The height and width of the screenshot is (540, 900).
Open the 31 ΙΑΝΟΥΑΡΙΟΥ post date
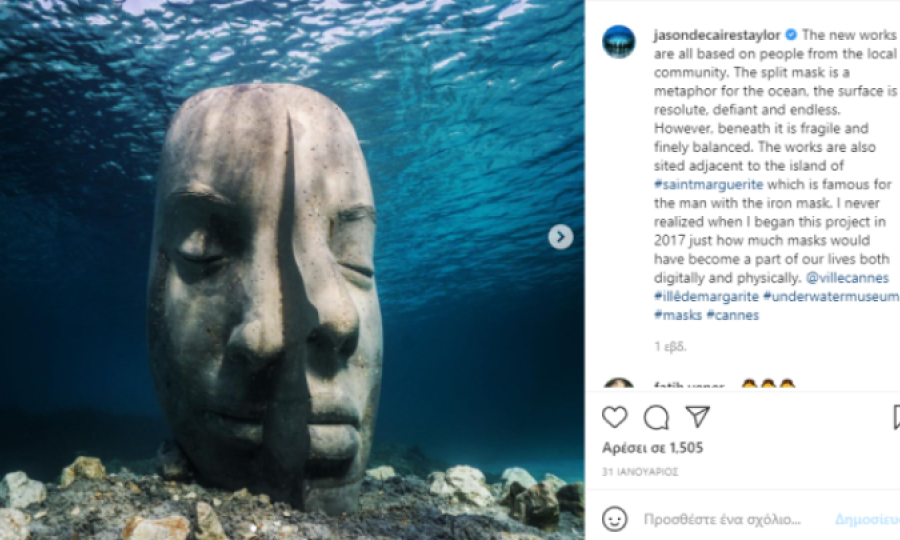coord(640,472)
